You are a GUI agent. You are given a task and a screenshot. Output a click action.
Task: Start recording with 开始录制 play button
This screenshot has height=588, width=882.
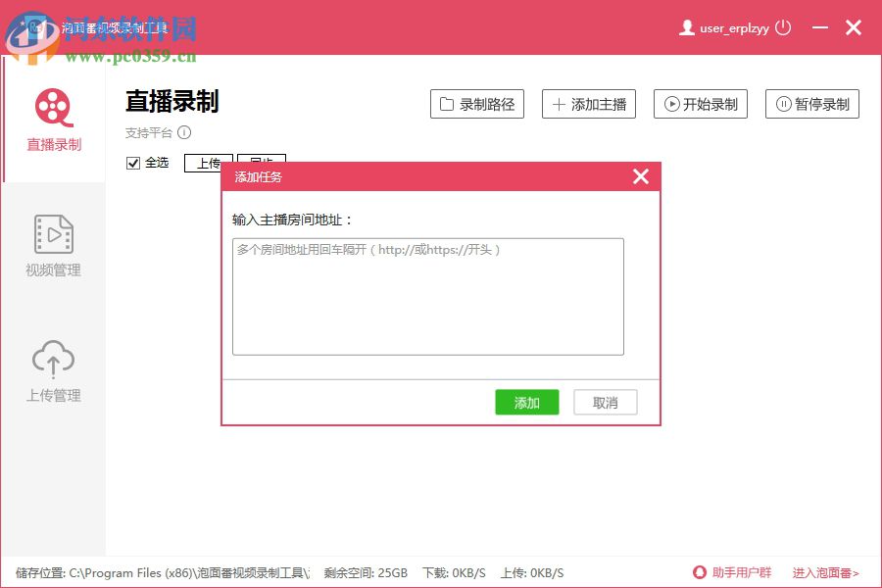(x=701, y=103)
